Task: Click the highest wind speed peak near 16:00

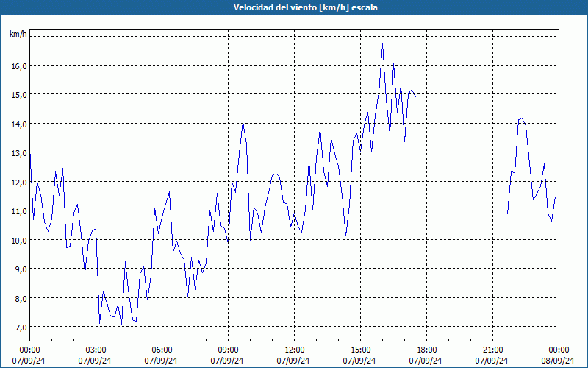Action: (382, 44)
